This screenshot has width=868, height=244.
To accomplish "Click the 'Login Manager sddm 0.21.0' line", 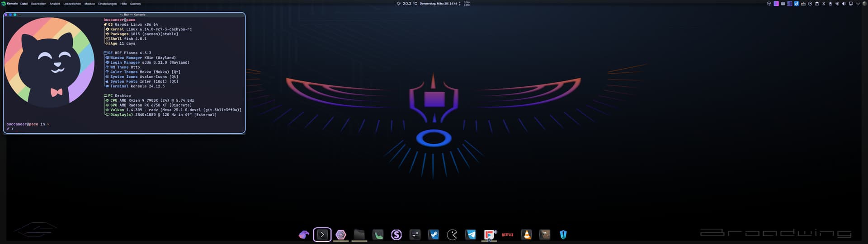I will pyautogui.click(x=147, y=62).
